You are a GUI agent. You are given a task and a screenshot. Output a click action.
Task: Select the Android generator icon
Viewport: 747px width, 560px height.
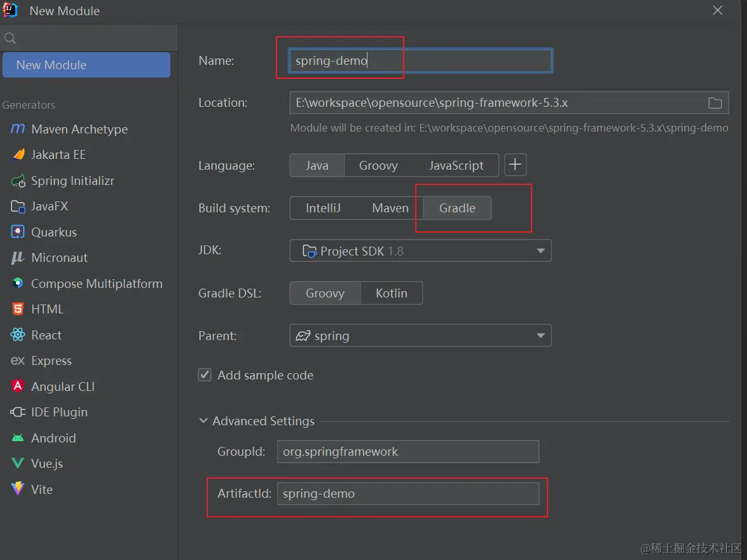tap(18, 438)
